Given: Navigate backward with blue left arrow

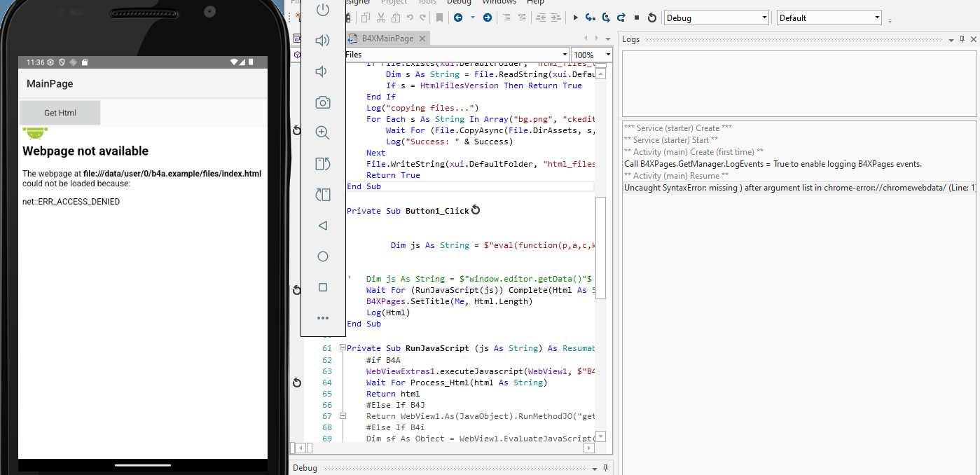Looking at the screenshot, I should pyautogui.click(x=457, y=18).
